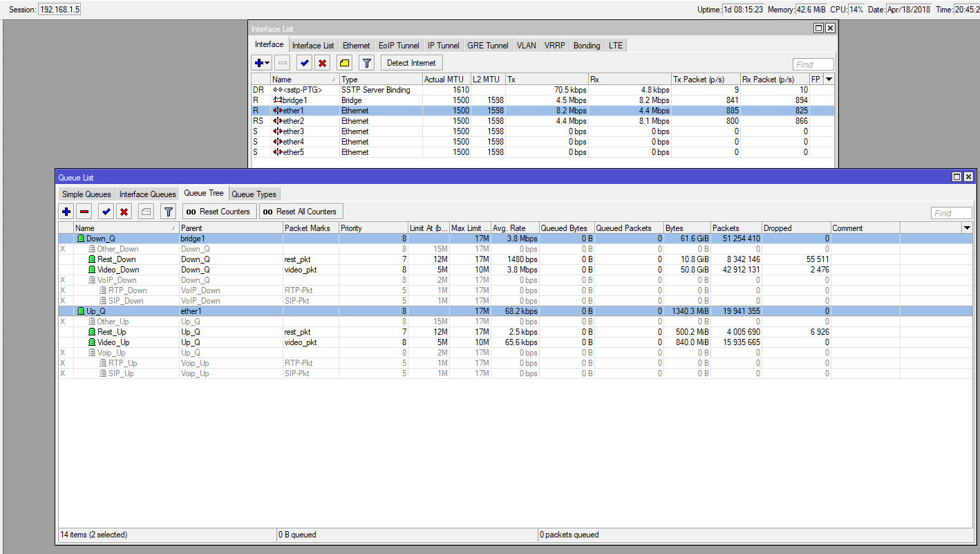The height and width of the screenshot is (554, 980).
Task: Click the yellow comment icon in Interface List
Action: pos(345,63)
